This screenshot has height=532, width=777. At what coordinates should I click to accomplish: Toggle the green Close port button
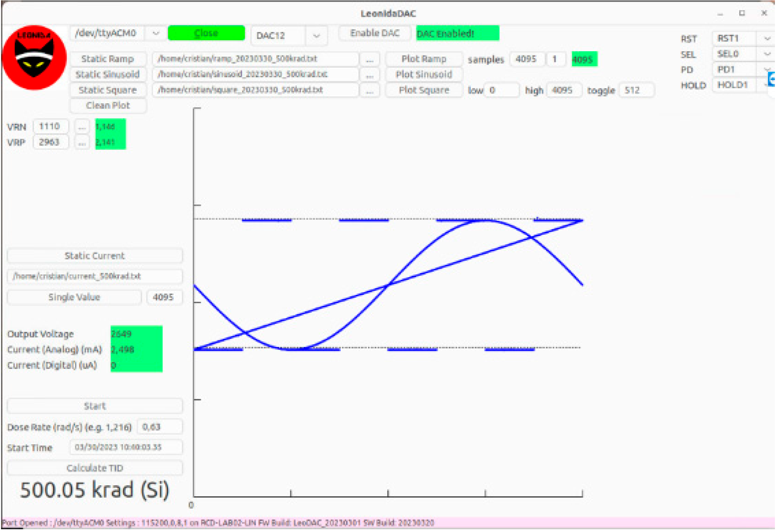pyautogui.click(x=206, y=33)
